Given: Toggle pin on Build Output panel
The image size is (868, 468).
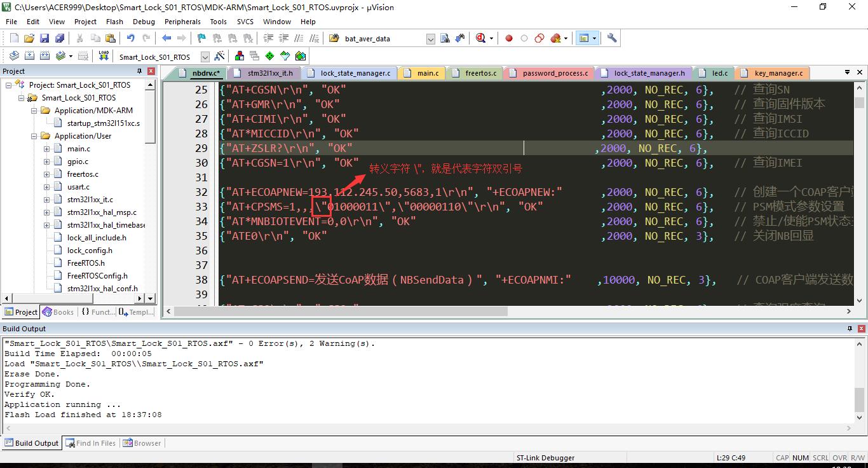Looking at the screenshot, I should [850, 329].
